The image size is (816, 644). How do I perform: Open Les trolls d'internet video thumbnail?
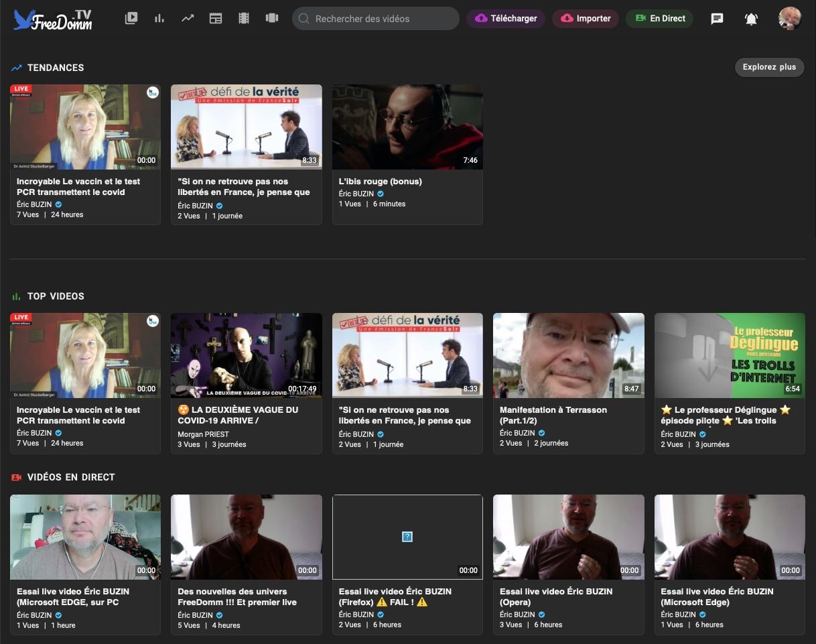click(730, 355)
